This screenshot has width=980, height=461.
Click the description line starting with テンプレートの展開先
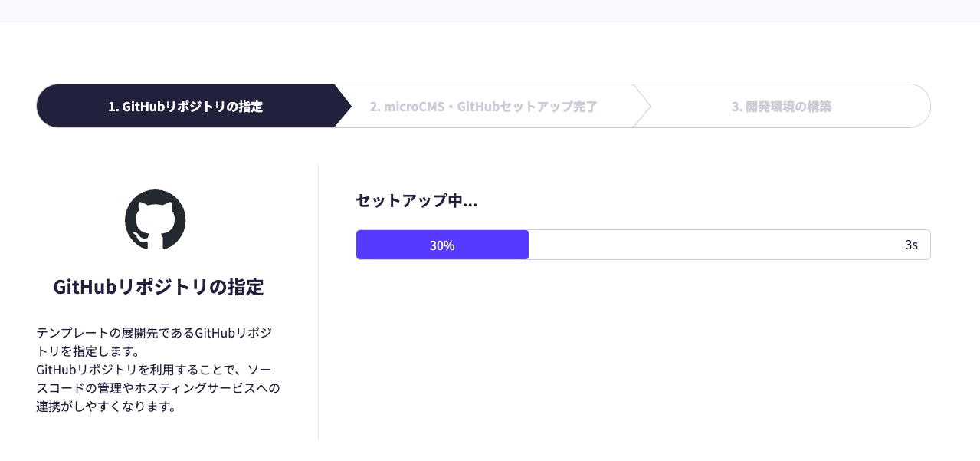[x=154, y=333]
